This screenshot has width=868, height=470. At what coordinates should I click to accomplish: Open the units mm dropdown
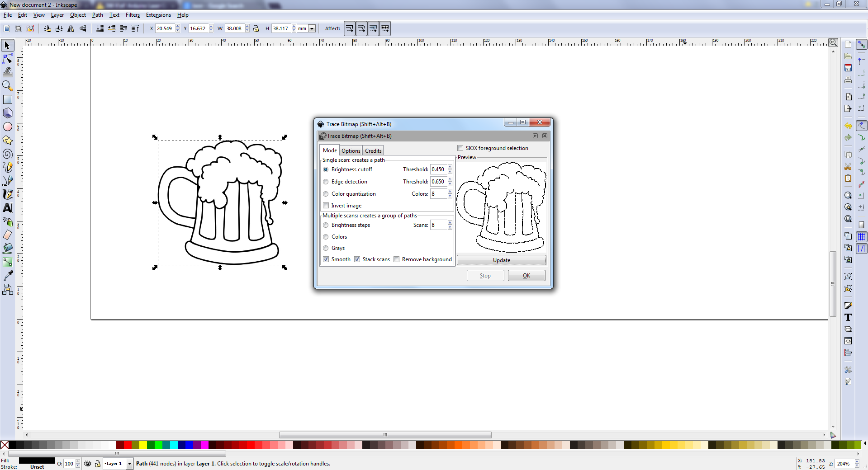(312, 28)
